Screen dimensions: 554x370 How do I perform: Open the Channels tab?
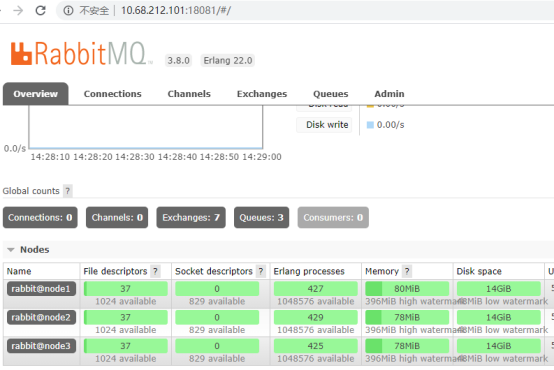pyautogui.click(x=189, y=94)
